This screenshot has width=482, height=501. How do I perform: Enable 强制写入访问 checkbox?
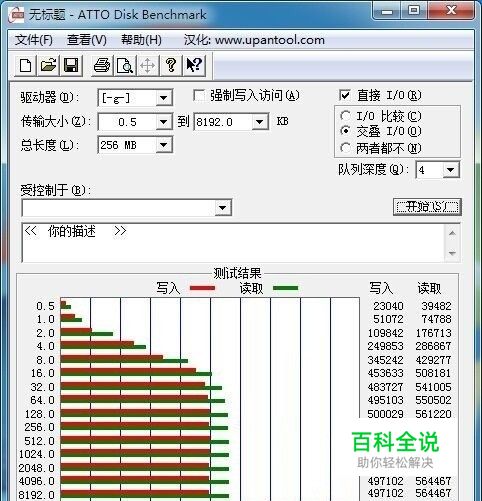[199, 96]
